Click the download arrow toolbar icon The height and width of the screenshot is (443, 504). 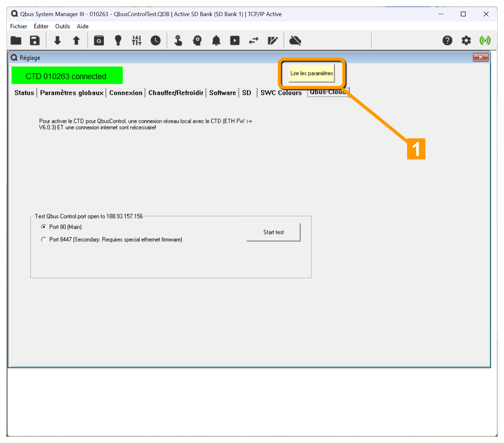click(x=57, y=41)
